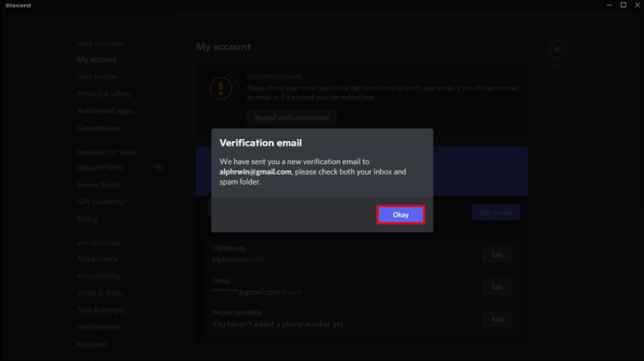Edit the username alphrwin
The width and height of the screenshot is (644, 361).
click(x=497, y=255)
